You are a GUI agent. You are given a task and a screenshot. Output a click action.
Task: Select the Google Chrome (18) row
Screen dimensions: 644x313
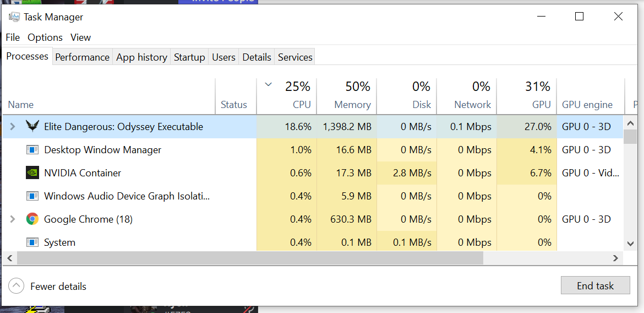[x=313, y=219]
